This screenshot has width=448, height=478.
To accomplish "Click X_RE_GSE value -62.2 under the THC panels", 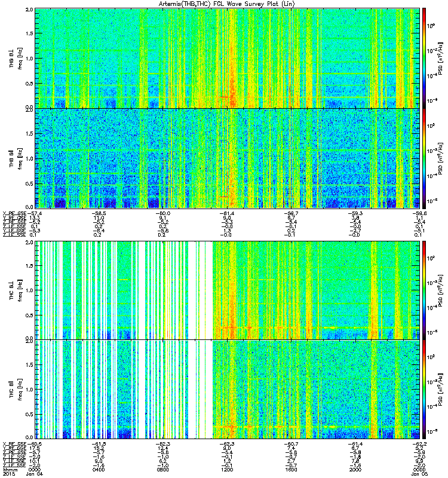I will [x=419, y=444].
